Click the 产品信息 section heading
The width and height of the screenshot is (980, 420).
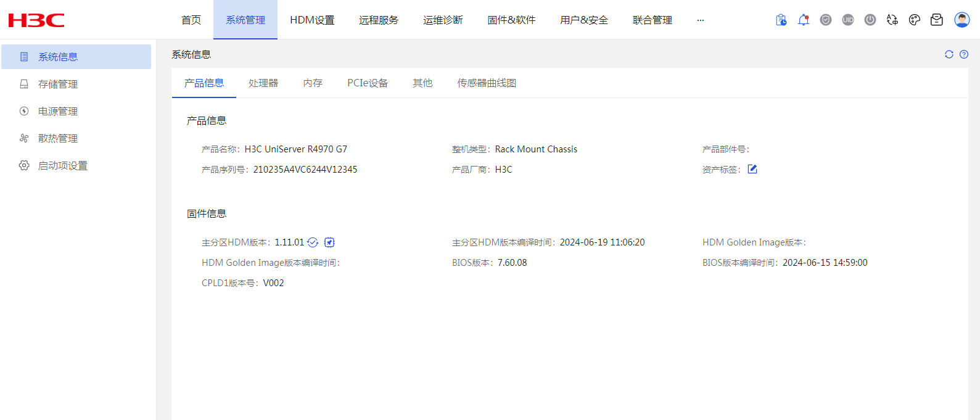(x=207, y=120)
